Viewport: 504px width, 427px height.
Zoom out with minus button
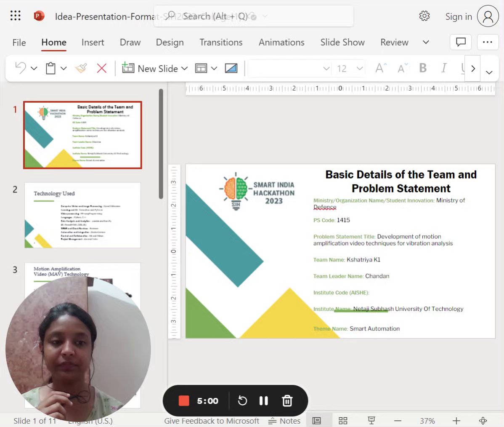[x=398, y=421]
